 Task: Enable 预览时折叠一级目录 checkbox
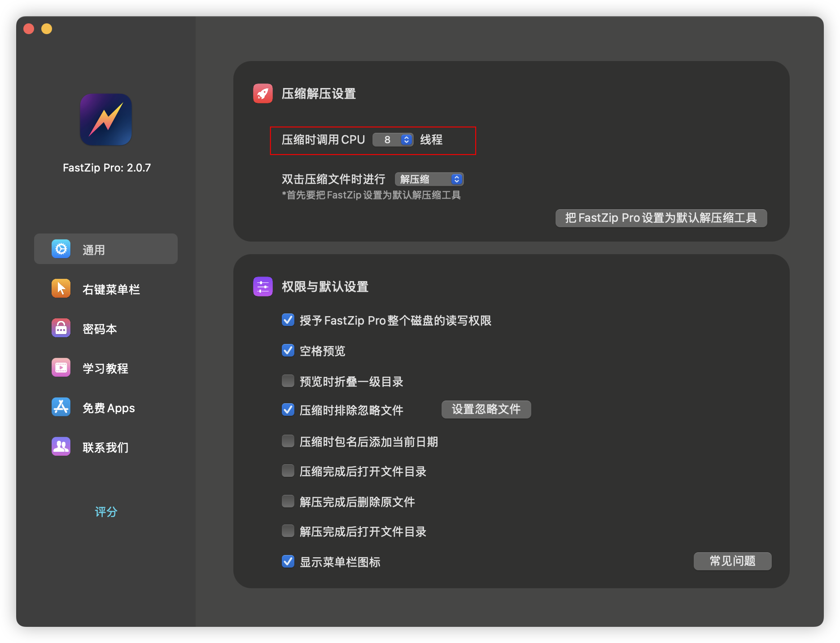pos(288,381)
